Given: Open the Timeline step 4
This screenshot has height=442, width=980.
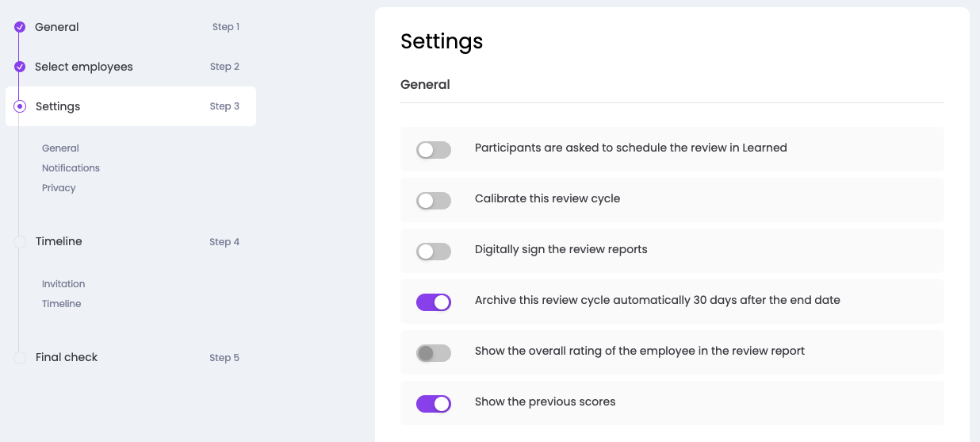Looking at the screenshot, I should coord(59,241).
